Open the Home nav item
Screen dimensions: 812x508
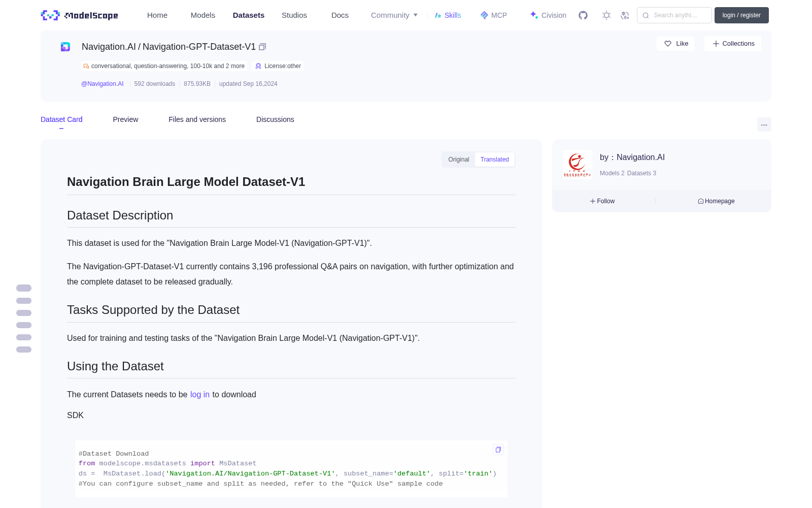[157, 15]
